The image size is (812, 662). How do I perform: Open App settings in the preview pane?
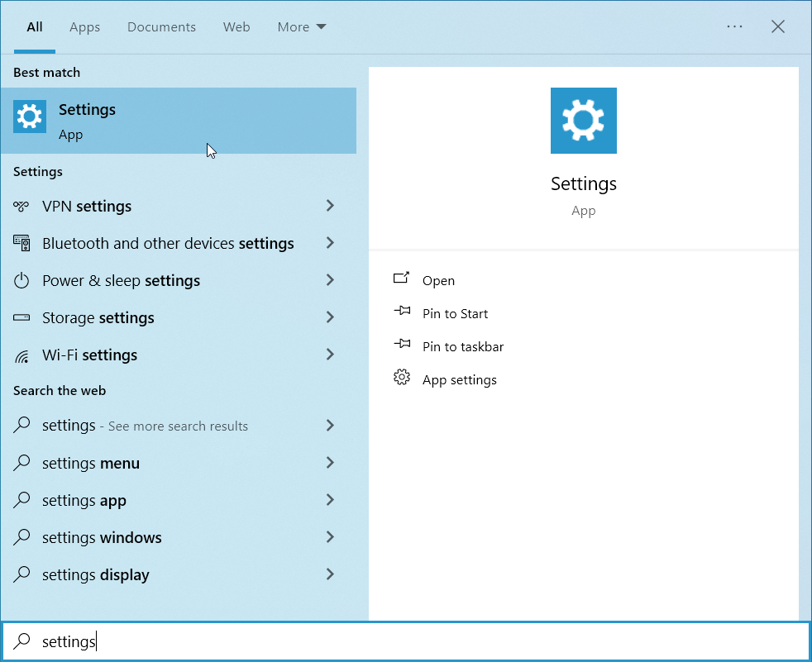[x=459, y=380]
